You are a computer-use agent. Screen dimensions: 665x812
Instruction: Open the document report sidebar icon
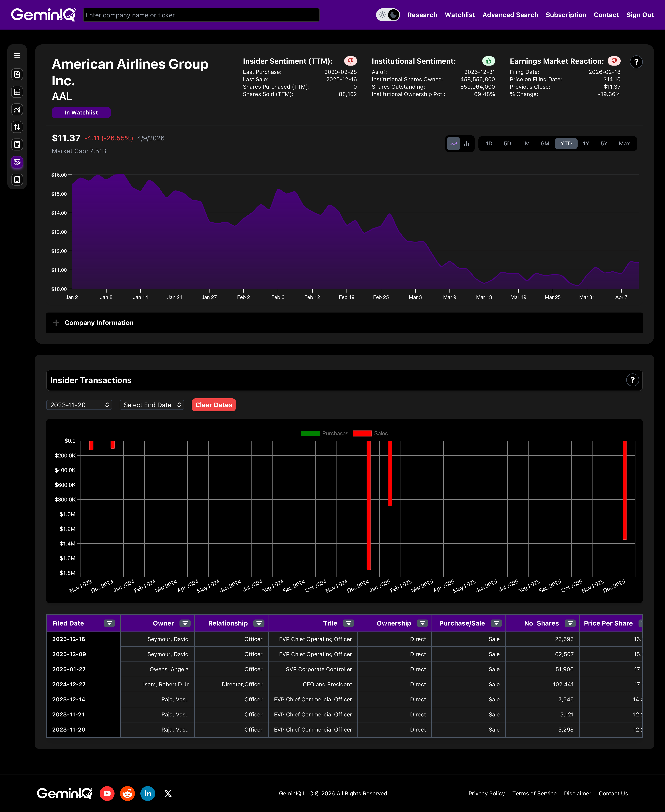point(17,74)
